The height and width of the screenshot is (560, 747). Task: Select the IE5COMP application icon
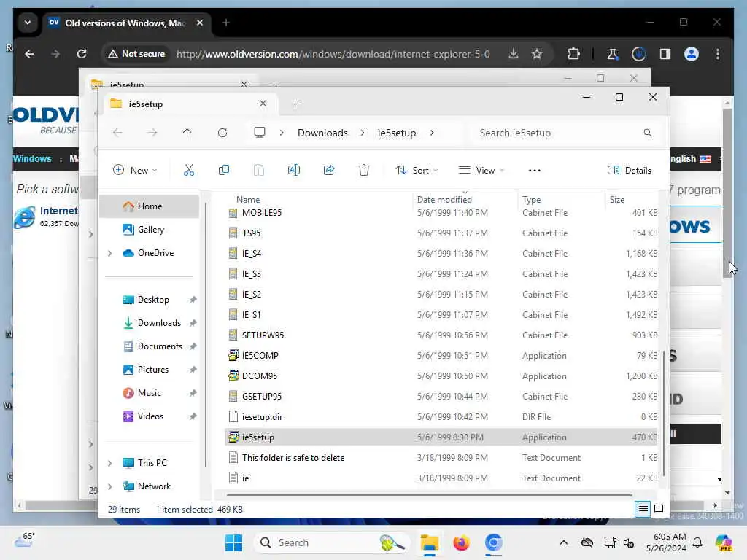click(x=233, y=355)
